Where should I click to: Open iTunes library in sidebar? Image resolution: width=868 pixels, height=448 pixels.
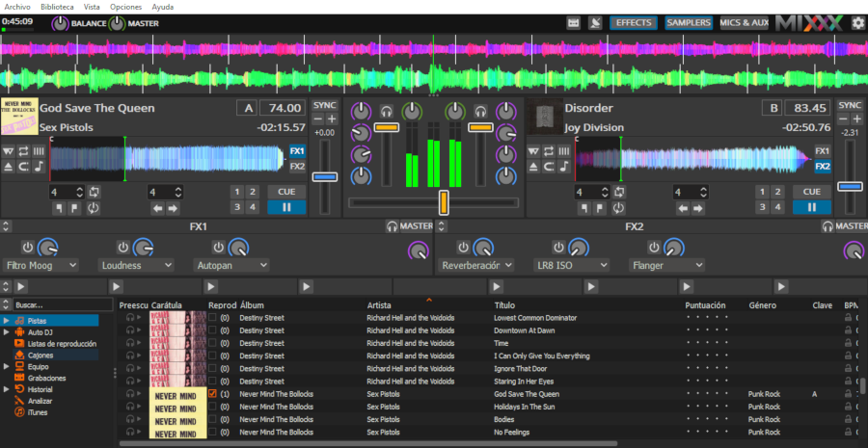37,412
